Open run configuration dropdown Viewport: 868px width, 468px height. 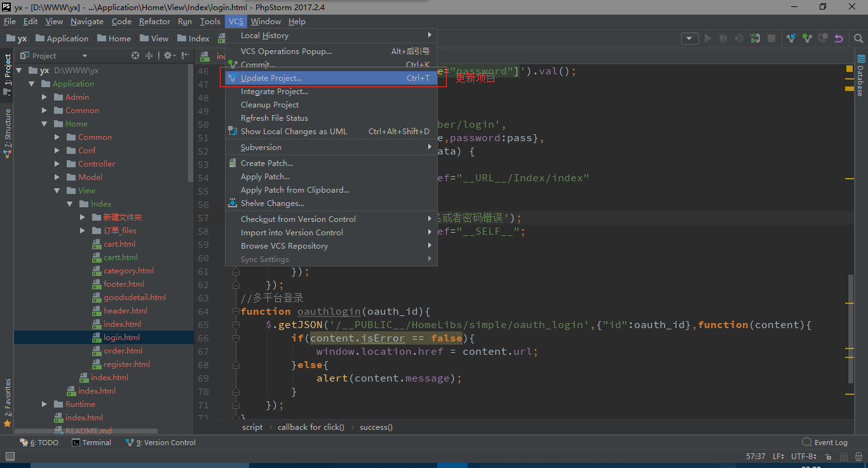[x=689, y=38]
